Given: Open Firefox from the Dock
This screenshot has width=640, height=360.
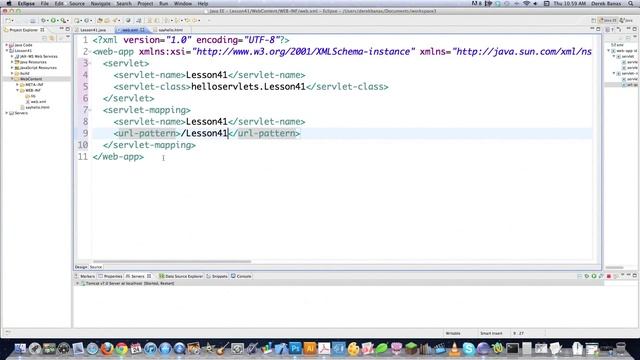Looking at the screenshot, I should click(x=107, y=349).
